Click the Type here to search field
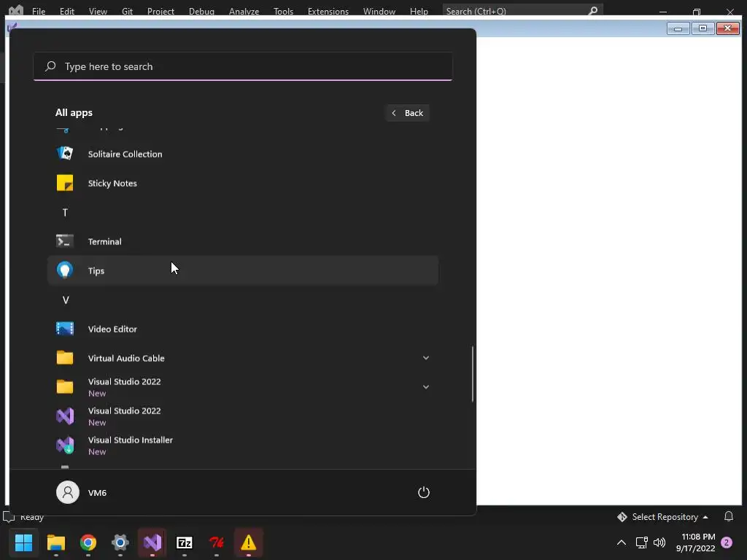 243,66
